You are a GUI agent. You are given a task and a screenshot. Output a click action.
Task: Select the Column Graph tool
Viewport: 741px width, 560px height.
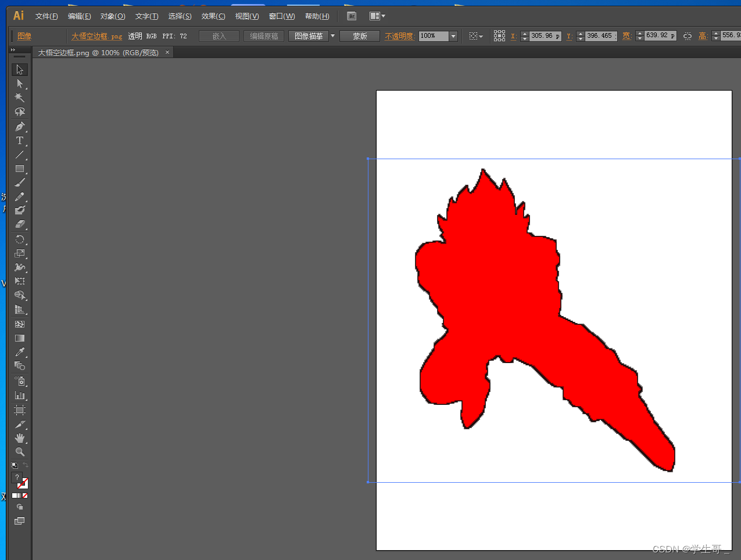click(20, 395)
